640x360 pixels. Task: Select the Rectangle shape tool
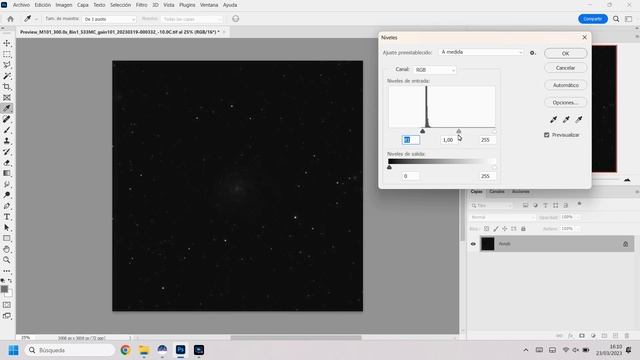pos(7,238)
